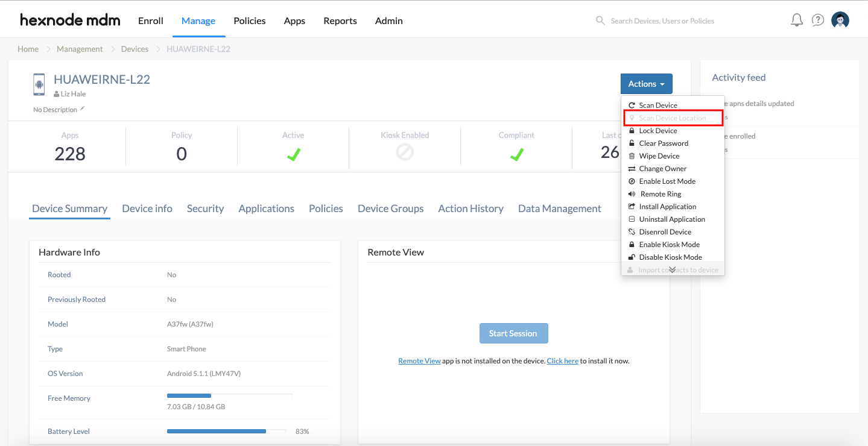Click the search magnifier icon

(600, 20)
